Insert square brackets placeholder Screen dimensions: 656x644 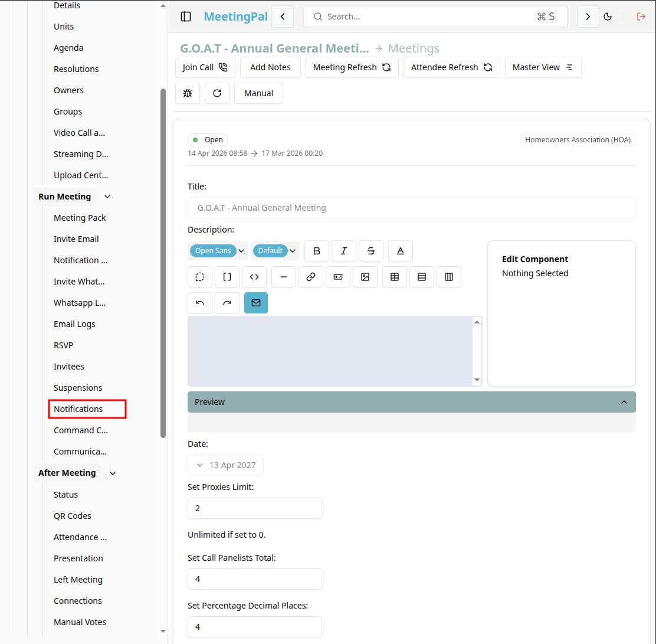pos(227,277)
